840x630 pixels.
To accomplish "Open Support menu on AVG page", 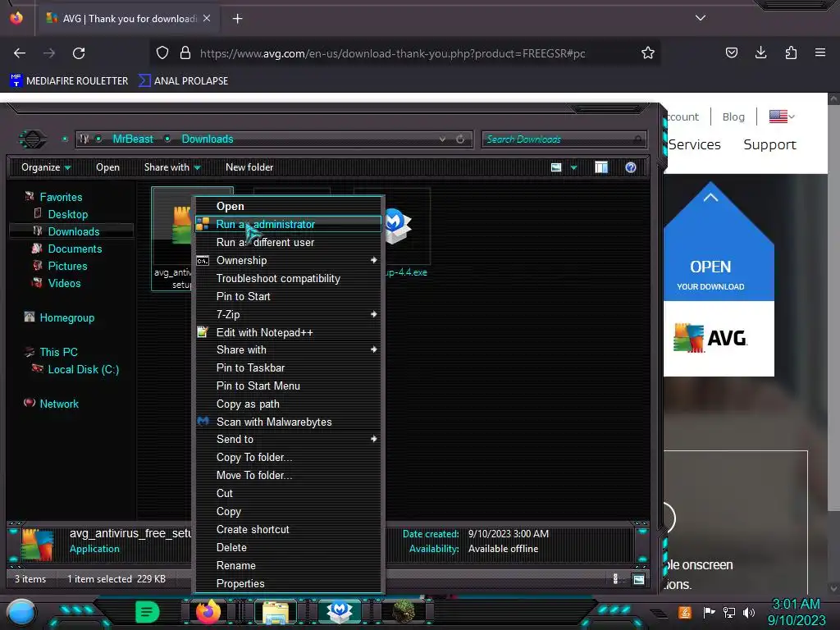I will pos(769,144).
